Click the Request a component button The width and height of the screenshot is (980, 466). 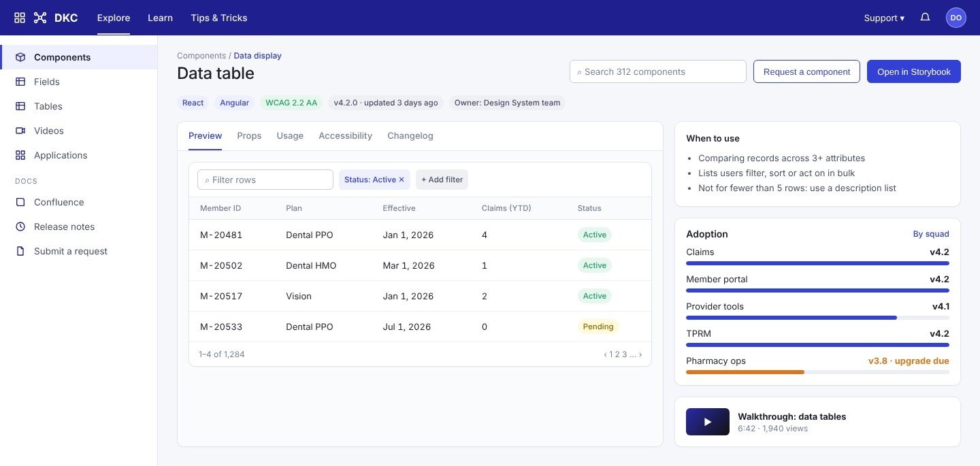tap(806, 71)
